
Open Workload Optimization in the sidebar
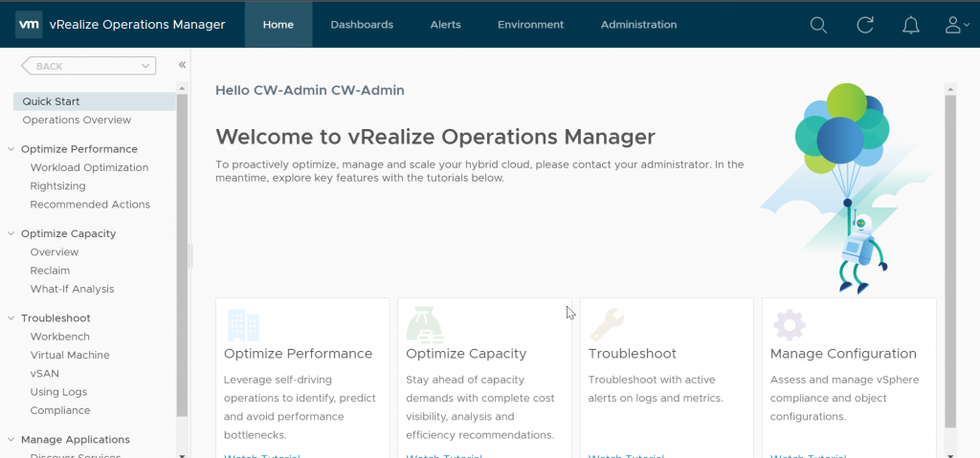click(x=89, y=167)
